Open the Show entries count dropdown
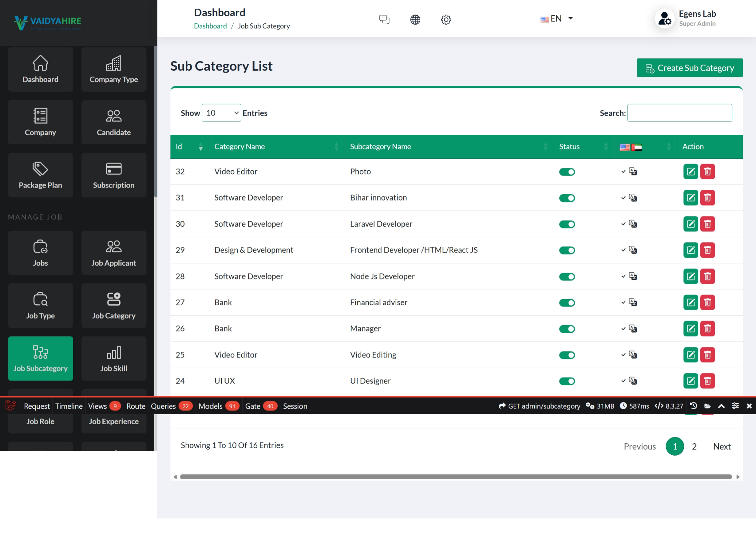 [x=221, y=113]
